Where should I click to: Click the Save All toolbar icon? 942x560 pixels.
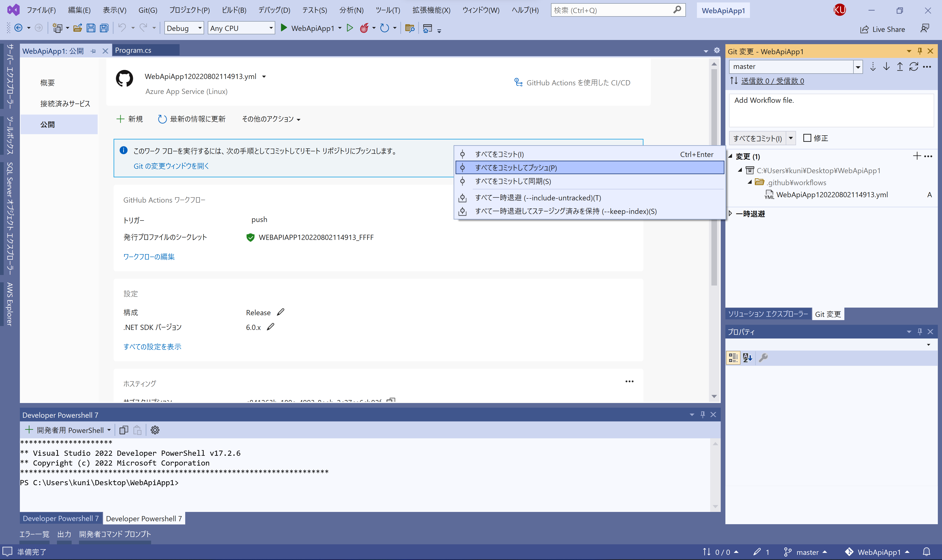[104, 28]
